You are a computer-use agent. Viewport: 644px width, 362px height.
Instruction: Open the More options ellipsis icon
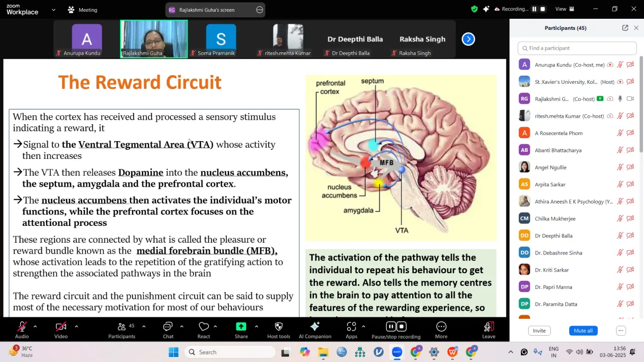pos(441,327)
